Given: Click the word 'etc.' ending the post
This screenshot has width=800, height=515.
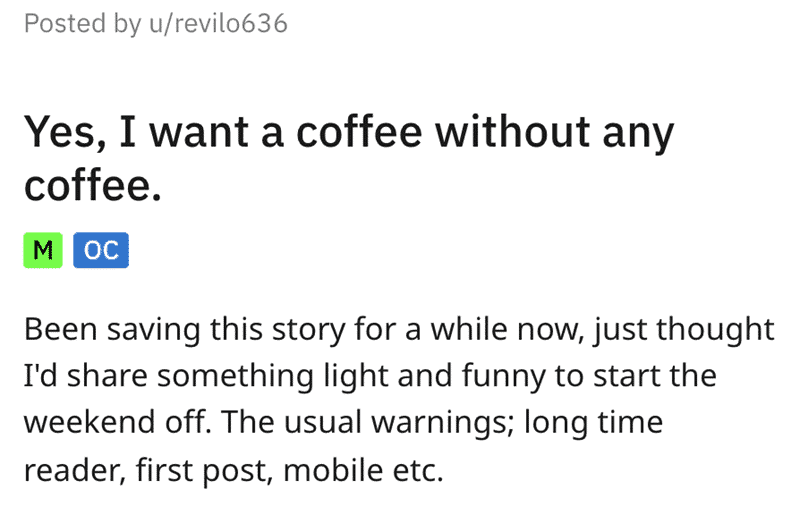Looking at the screenshot, I should coord(418,471).
